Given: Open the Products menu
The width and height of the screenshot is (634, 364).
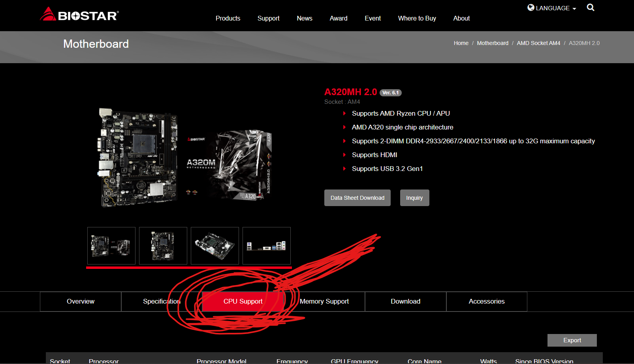Looking at the screenshot, I should [x=228, y=18].
